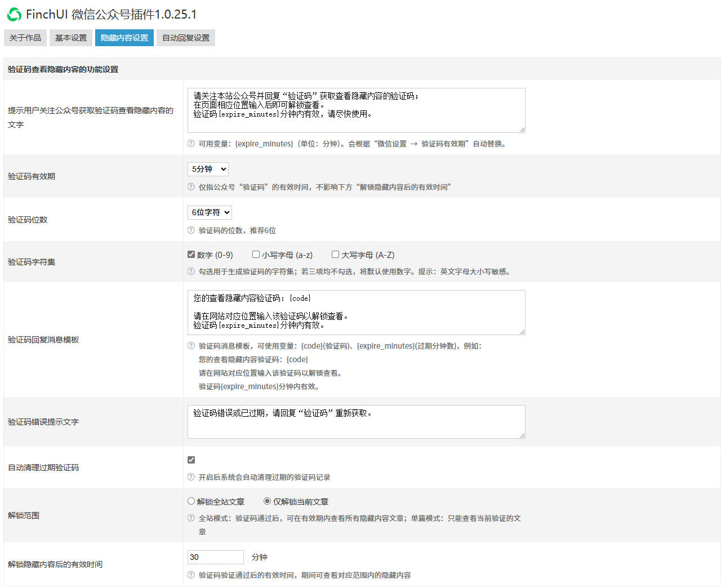Click help icon beside unlock scope description
Viewport: 726px width, 588px height.
tap(191, 518)
